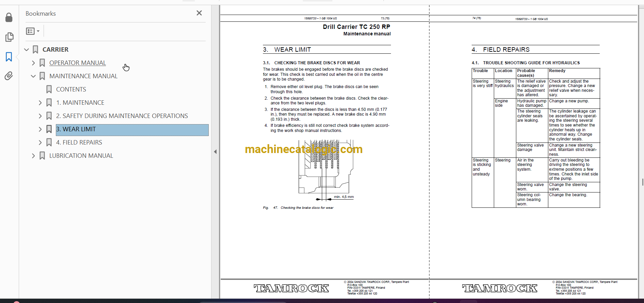Click the bookmark icon beside 4. FIELD REPAIRS

click(49, 142)
